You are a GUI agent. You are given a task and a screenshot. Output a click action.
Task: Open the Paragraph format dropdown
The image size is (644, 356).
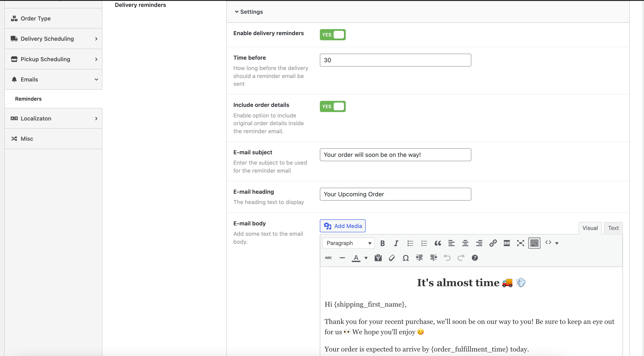[348, 243]
